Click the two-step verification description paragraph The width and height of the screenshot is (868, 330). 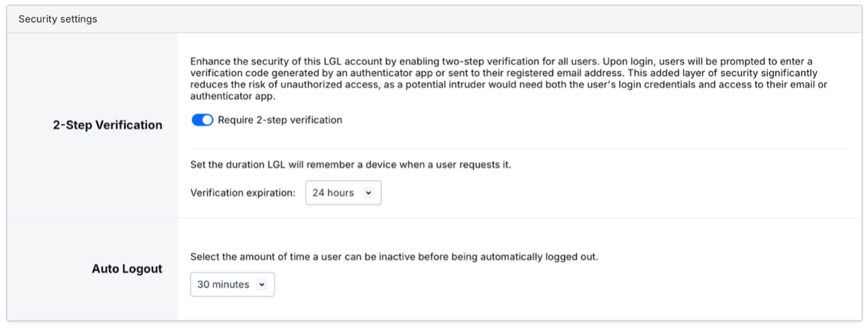point(509,78)
